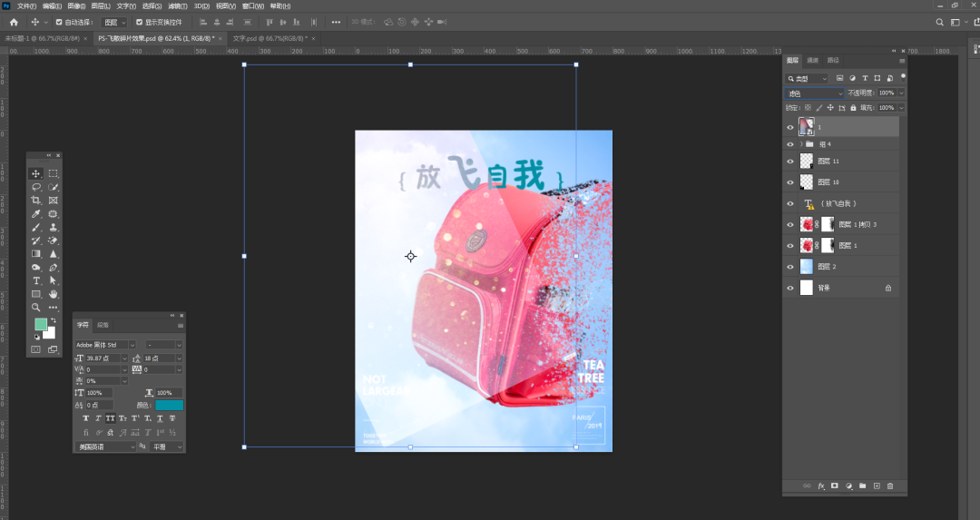Select the Zoom magnifier tool
The width and height of the screenshot is (980, 520).
click(x=36, y=308)
